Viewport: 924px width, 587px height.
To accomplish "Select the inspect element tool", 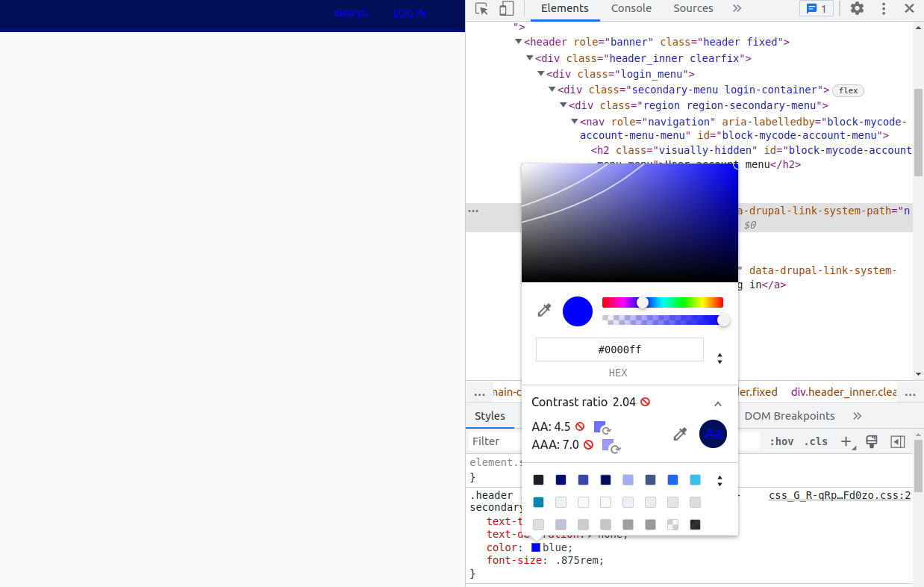I will click(x=481, y=8).
